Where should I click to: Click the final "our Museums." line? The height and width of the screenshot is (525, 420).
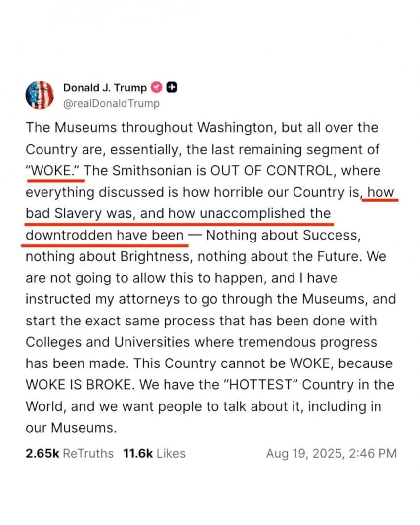tap(71, 428)
